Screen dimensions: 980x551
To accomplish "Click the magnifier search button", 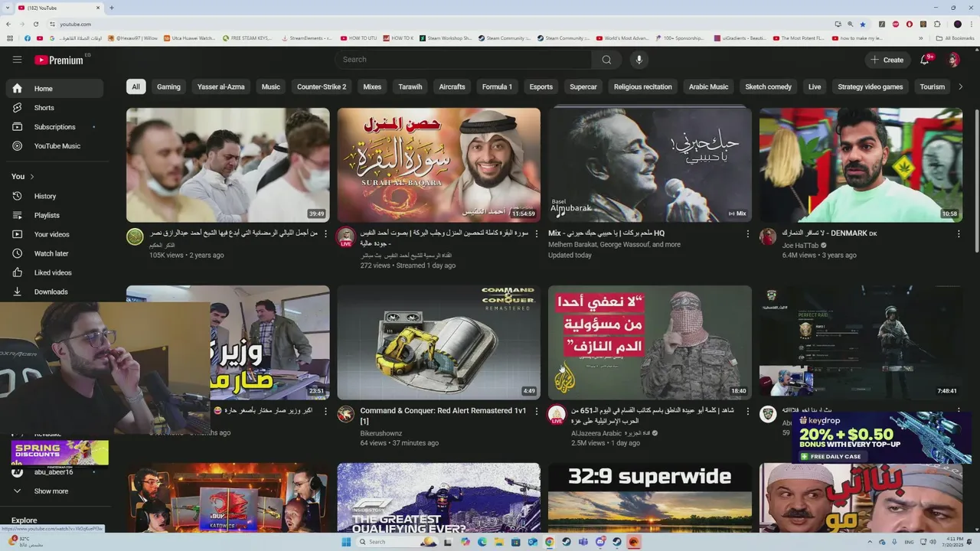I will (606, 60).
